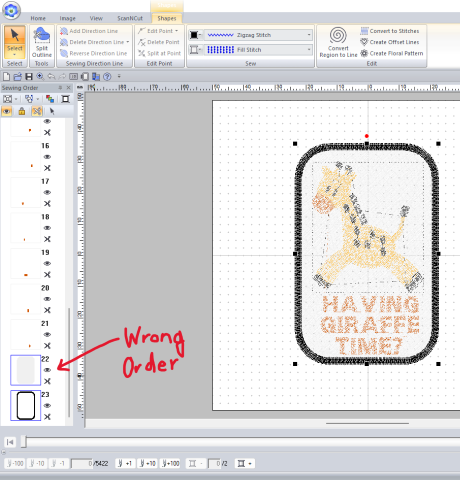Image resolution: width=460 pixels, height=480 pixels.
Task: Toggle the show/hide eye filter button
Action: 7,111
